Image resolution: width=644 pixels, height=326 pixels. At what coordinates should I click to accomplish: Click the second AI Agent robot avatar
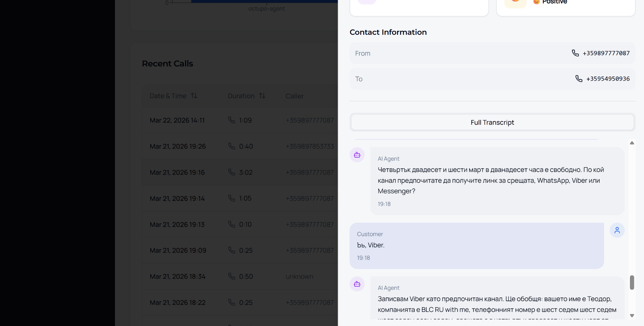[x=357, y=284]
